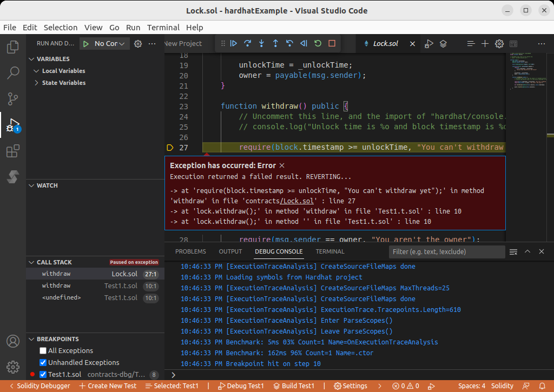The image size is (554, 392).
Task: Uncheck the Unhandled Exceptions breakpoint
Action: (43, 363)
